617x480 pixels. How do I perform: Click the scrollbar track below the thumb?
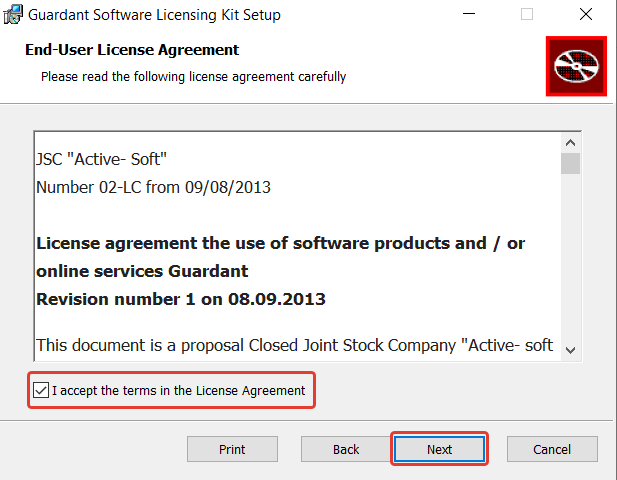(x=571, y=260)
